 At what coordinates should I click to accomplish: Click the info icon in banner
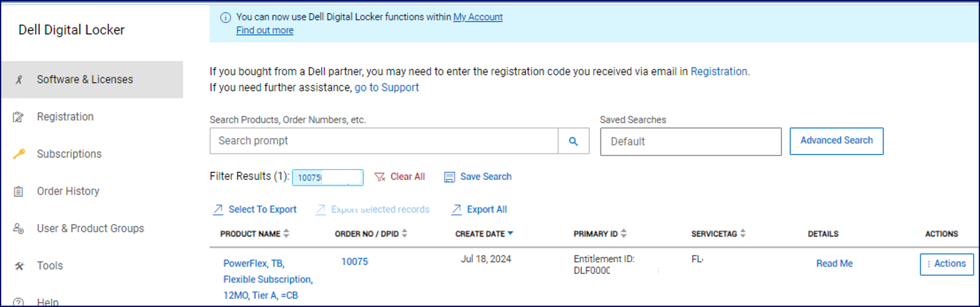[x=225, y=17]
